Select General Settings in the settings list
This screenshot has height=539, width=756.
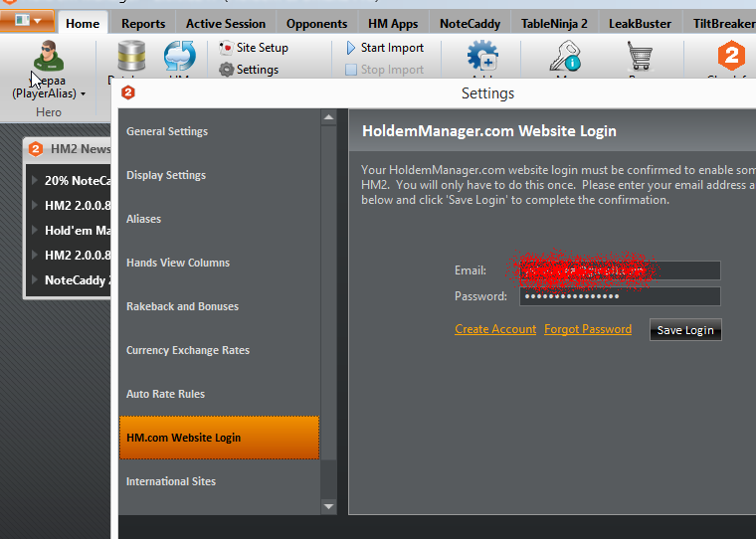[219, 131]
